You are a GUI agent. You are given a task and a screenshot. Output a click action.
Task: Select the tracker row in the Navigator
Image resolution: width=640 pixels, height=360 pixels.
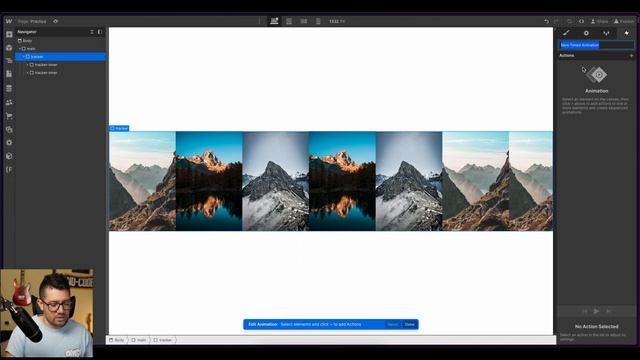(60, 57)
